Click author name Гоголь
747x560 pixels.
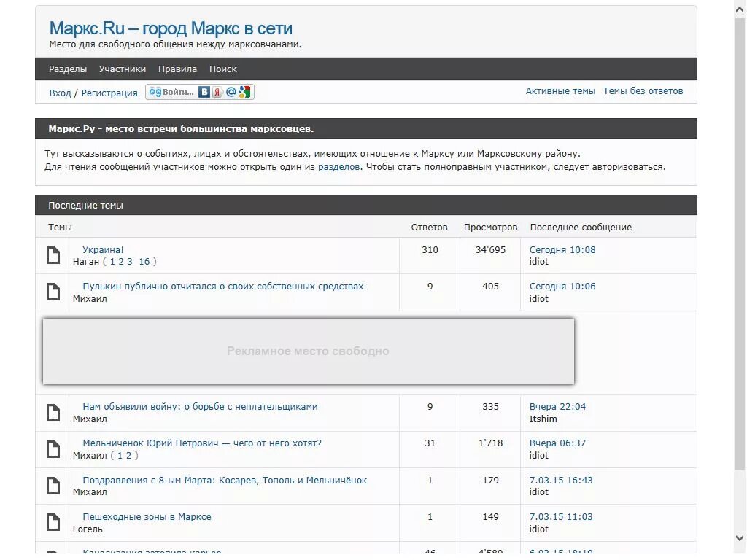coord(88,529)
